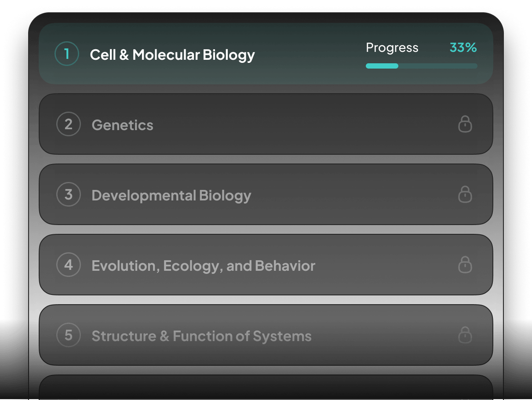Click the number 2 circle for Genetics

[x=68, y=124]
